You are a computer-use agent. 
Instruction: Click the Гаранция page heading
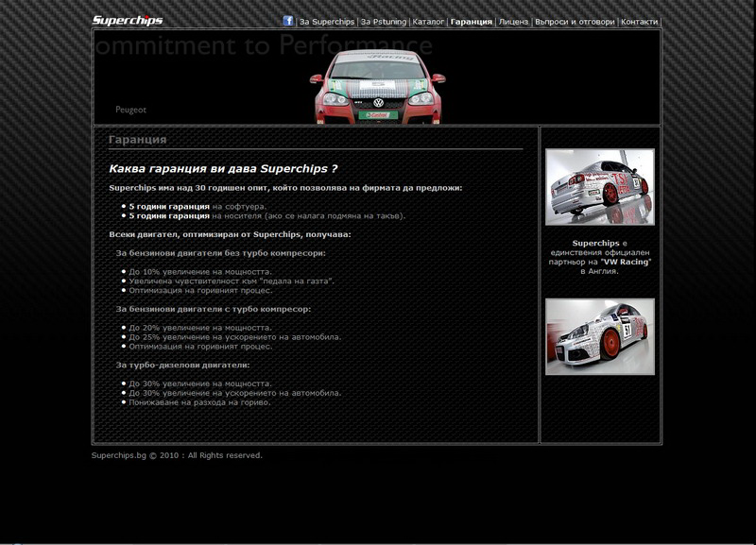click(137, 140)
